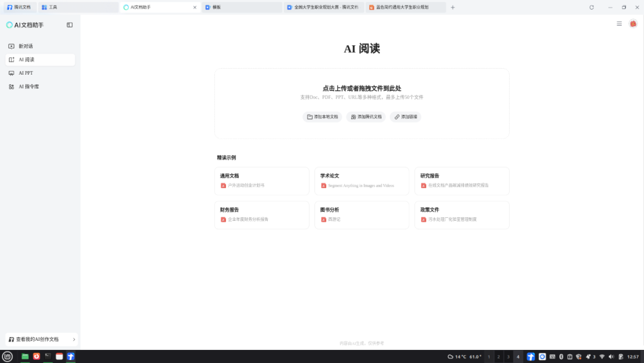Click 添加链接 button
The height and width of the screenshot is (363, 644).
(405, 117)
